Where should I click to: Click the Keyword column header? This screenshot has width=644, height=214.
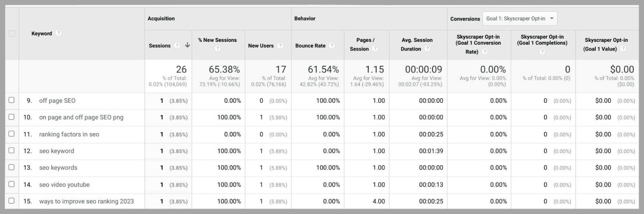[x=41, y=33]
